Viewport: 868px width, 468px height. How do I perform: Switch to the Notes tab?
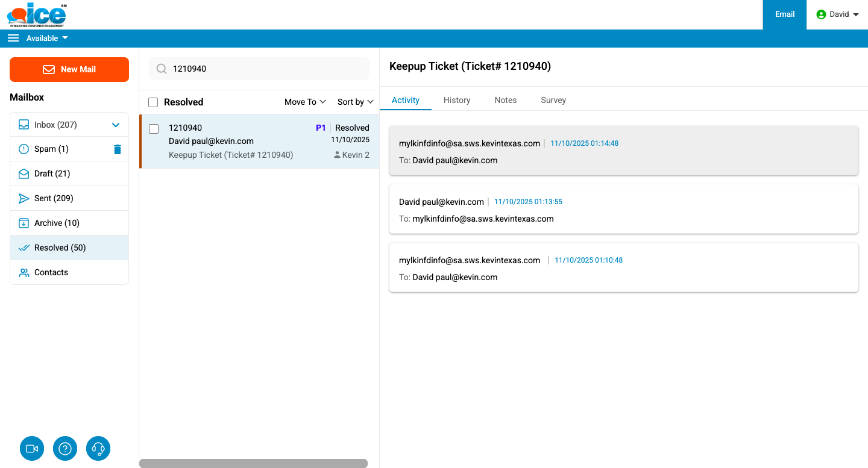(x=505, y=100)
